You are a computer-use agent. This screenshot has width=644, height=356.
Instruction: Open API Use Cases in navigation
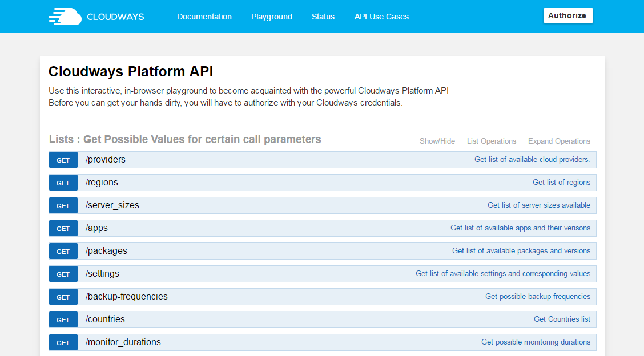(x=381, y=17)
